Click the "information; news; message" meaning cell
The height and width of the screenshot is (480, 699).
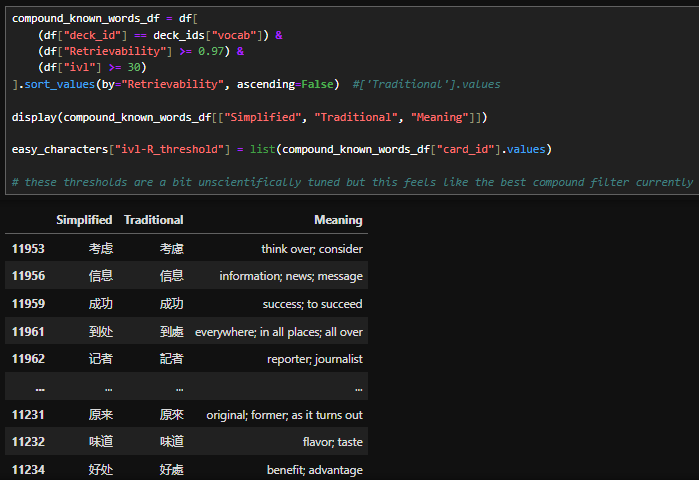pyautogui.click(x=291, y=276)
